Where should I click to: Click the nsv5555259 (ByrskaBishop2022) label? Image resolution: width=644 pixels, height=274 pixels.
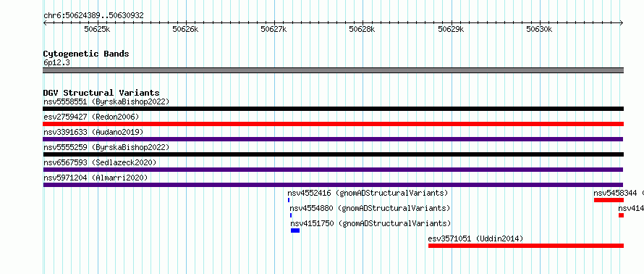click(x=106, y=147)
